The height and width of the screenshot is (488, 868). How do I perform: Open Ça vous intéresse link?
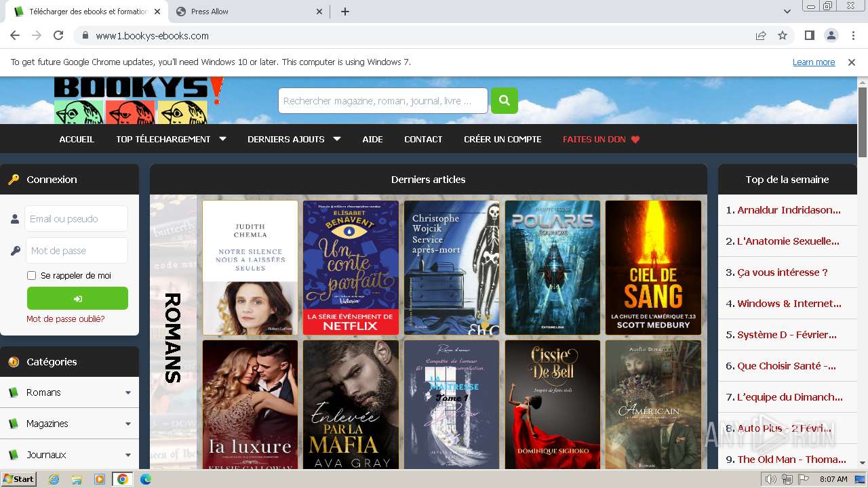[x=783, y=272]
